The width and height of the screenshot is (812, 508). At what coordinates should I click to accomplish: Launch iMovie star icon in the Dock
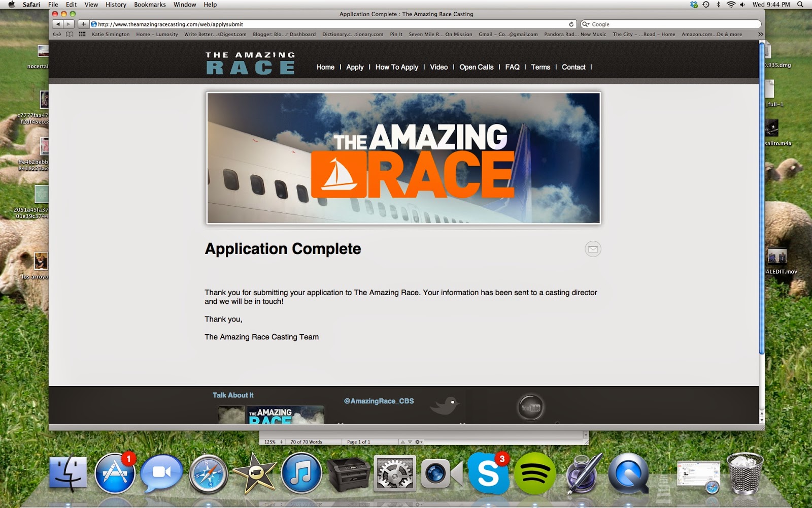[x=255, y=473]
